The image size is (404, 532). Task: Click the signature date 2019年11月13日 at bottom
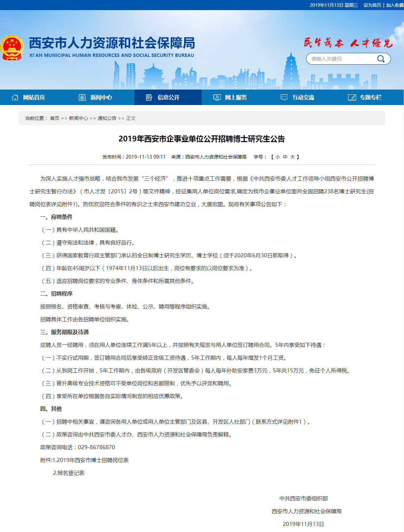pos(303,524)
